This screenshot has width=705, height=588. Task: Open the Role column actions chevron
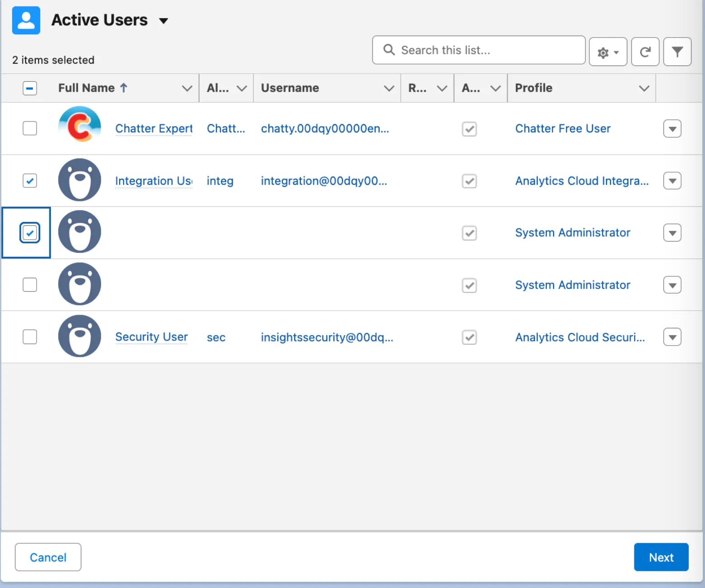(442, 89)
